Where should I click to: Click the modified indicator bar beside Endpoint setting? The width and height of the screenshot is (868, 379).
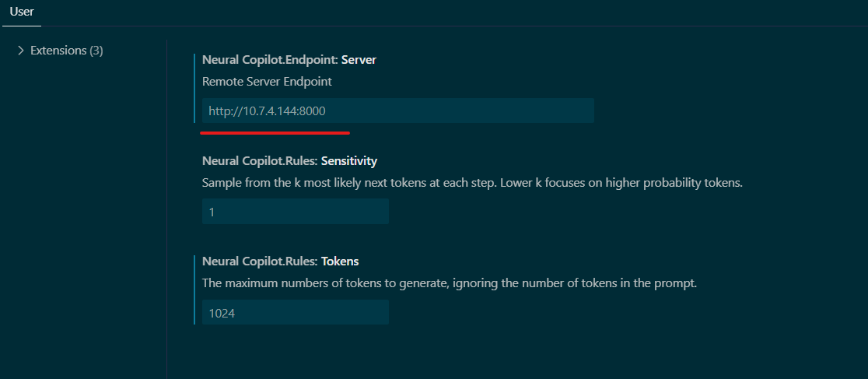(194, 87)
